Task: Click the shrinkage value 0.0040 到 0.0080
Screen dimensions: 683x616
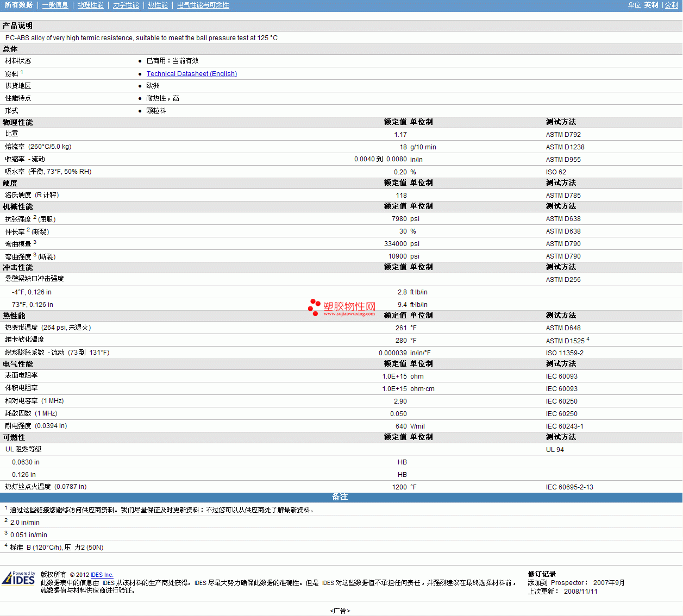Action: click(380, 160)
